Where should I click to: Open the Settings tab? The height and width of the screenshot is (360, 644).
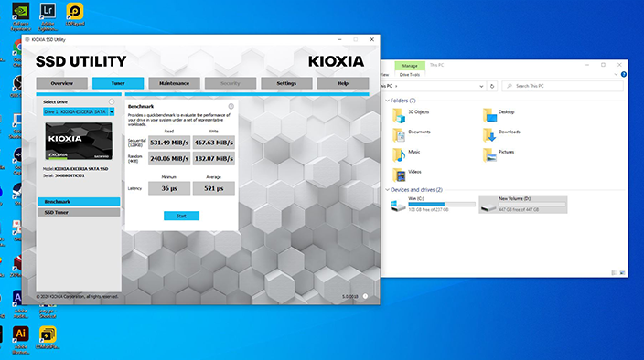point(286,83)
